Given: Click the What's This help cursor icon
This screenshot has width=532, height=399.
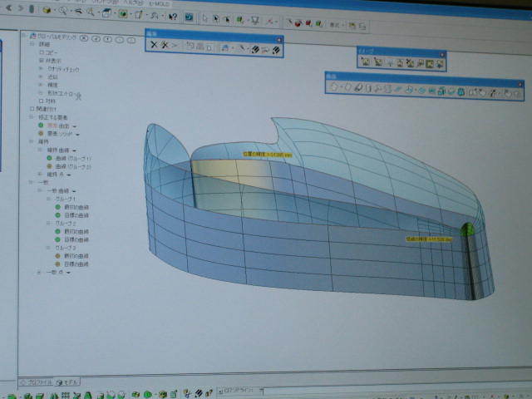Looking at the screenshot, I should tap(172, 15).
